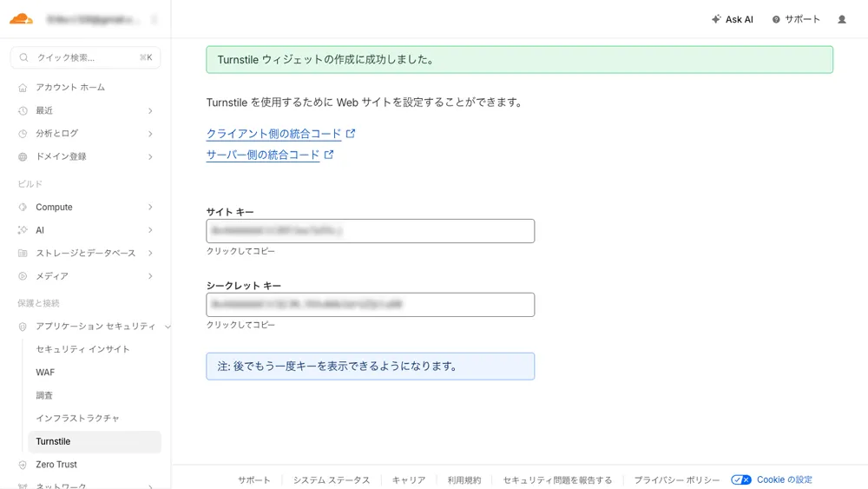Open 調査 submenu item

point(44,395)
